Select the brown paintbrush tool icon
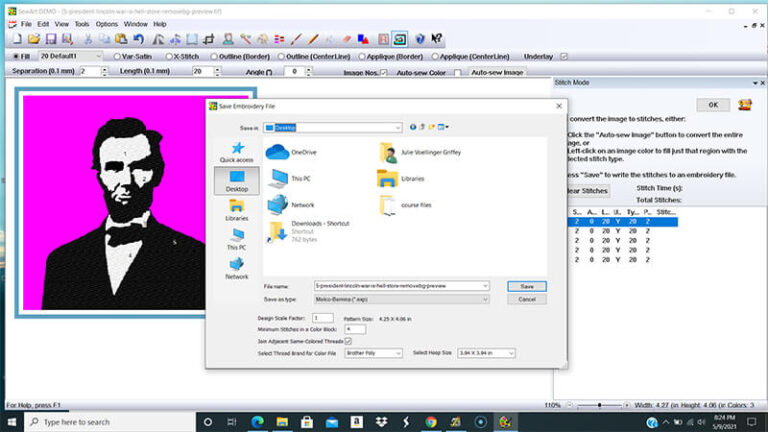 (296, 39)
